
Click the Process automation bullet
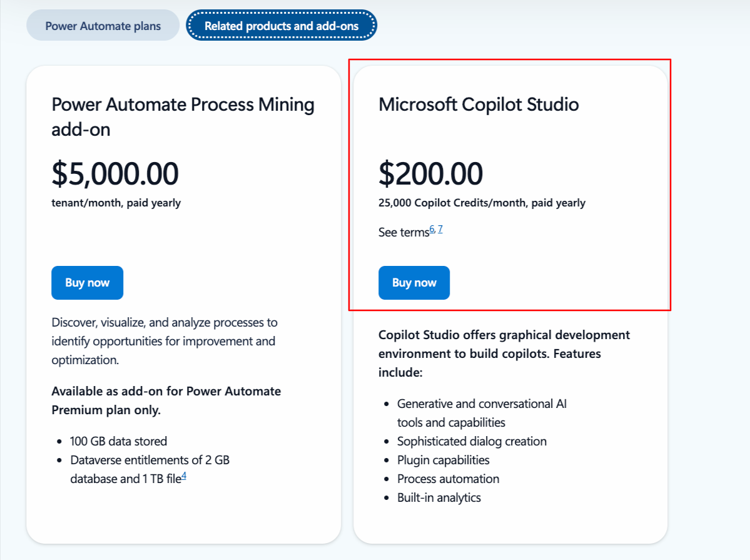(448, 479)
